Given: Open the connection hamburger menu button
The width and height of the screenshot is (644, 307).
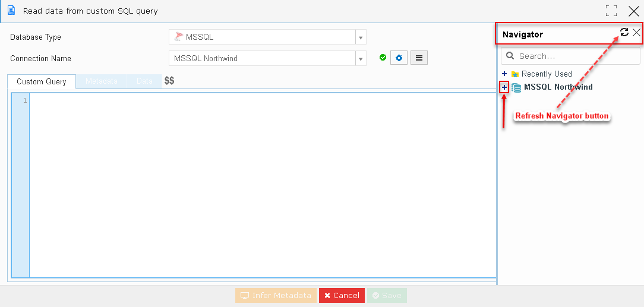Looking at the screenshot, I should point(419,58).
